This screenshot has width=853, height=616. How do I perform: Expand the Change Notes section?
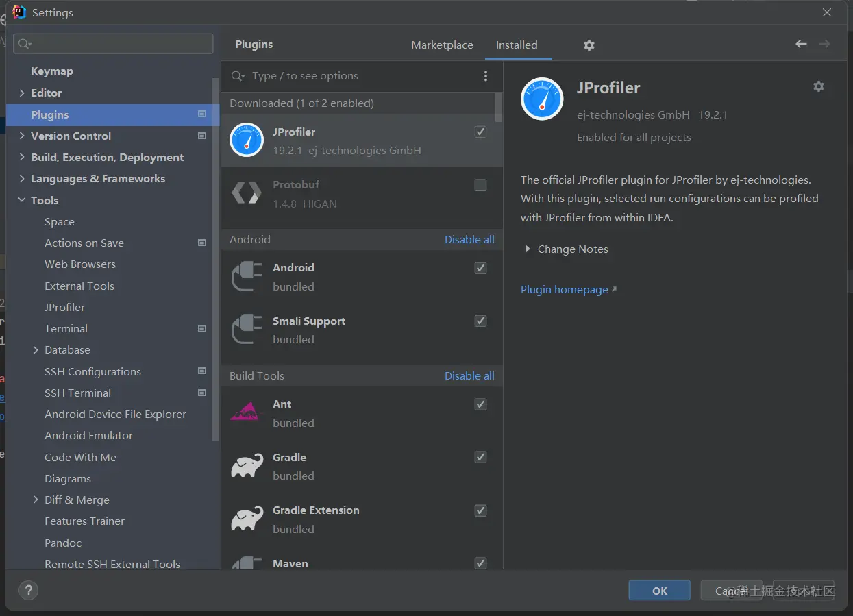[528, 249]
